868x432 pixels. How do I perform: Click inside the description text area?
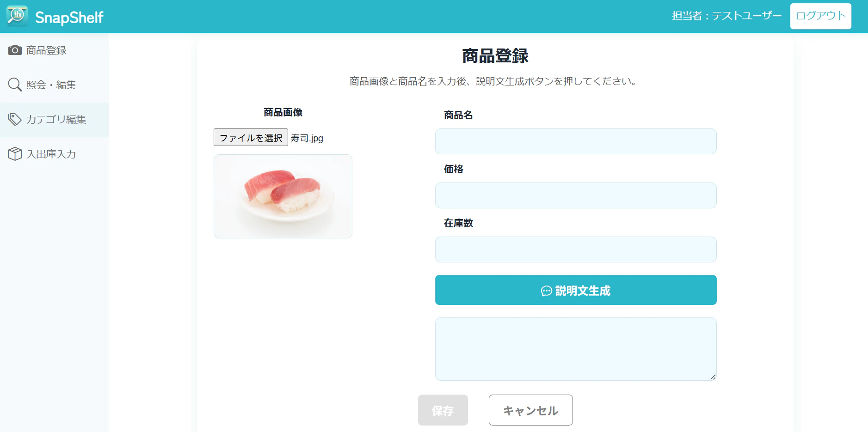(576, 349)
